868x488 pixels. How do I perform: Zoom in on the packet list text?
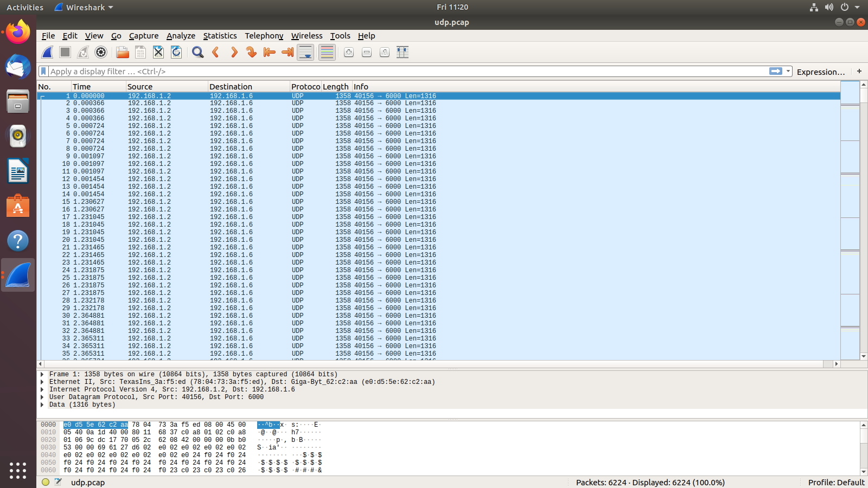tap(348, 52)
